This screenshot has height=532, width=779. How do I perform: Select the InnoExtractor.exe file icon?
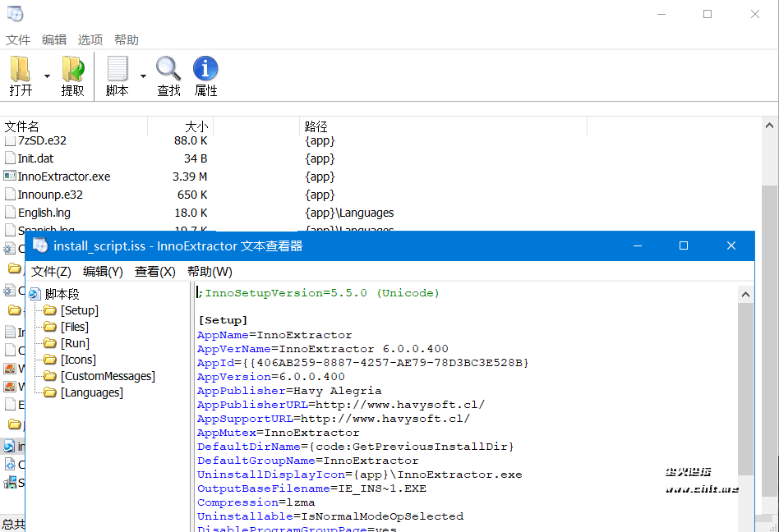(x=10, y=177)
